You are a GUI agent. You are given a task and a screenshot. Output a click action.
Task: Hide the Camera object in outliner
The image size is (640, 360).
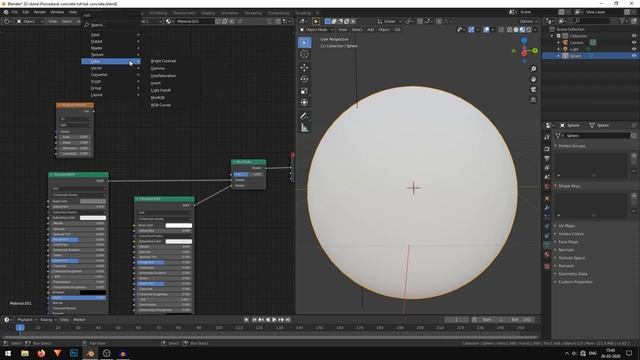click(x=634, y=42)
